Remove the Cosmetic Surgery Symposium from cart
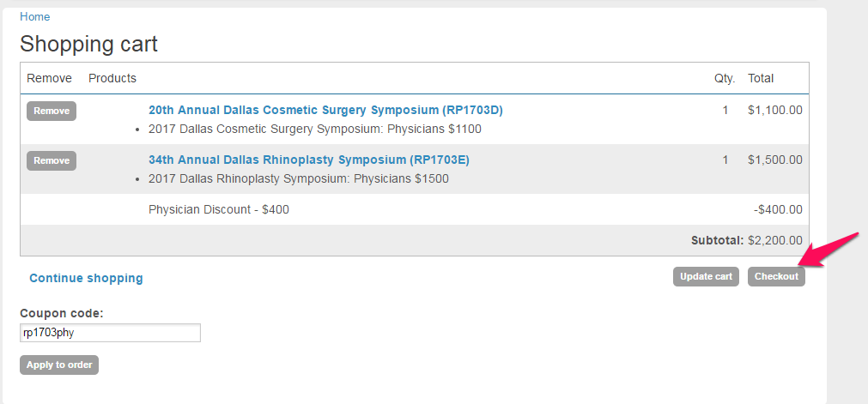The height and width of the screenshot is (404, 868). [52, 111]
